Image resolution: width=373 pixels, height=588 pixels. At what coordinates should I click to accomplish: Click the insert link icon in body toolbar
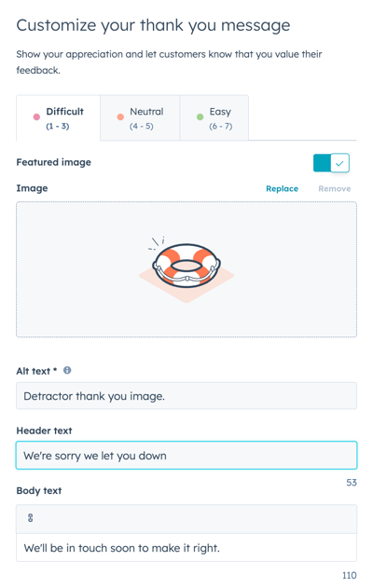(x=31, y=518)
